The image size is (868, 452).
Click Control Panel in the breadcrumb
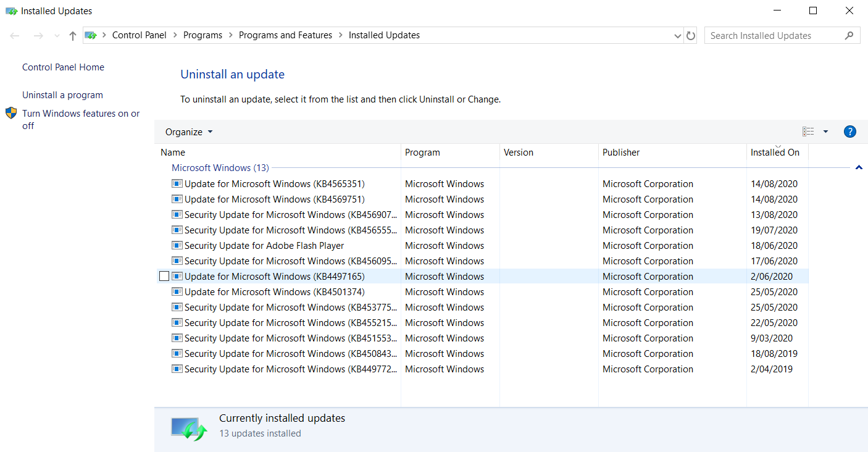click(x=140, y=35)
